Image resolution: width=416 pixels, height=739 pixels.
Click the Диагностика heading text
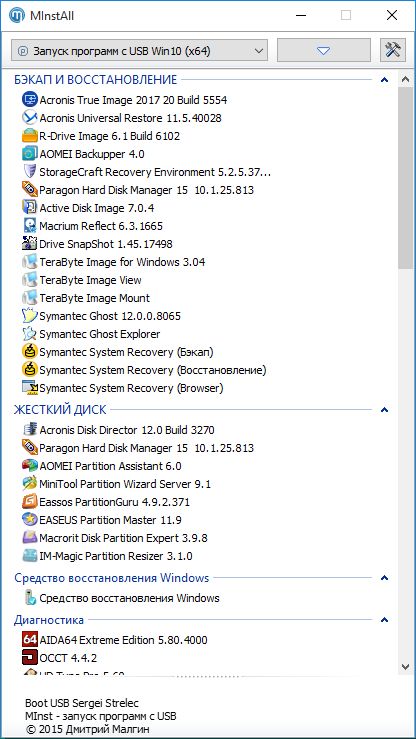(x=49, y=619)
